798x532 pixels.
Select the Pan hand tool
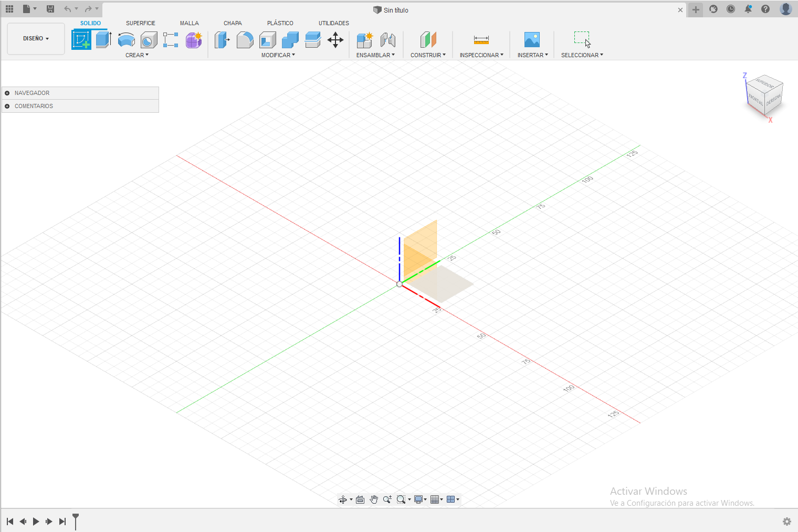tap(374, 499)
